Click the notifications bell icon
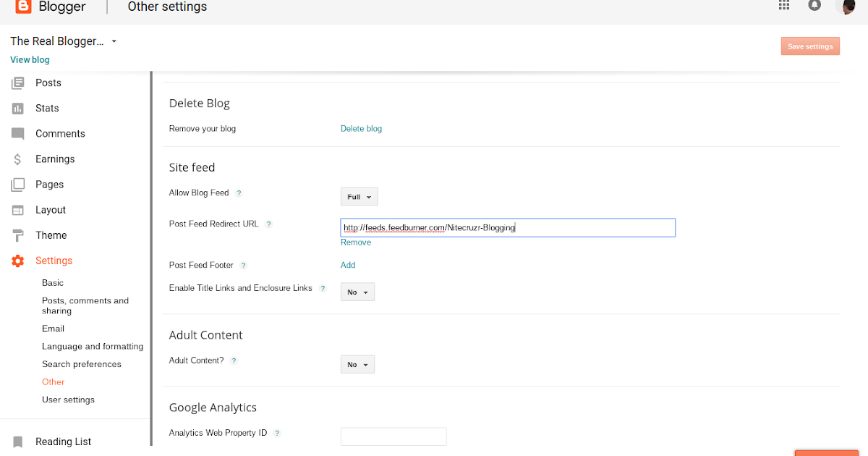 click(814, 6)
